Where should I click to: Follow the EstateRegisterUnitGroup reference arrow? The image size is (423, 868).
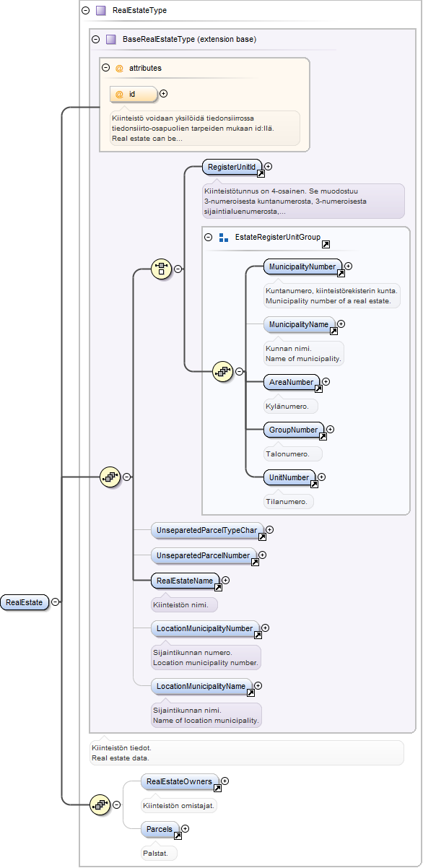[326, 245]
